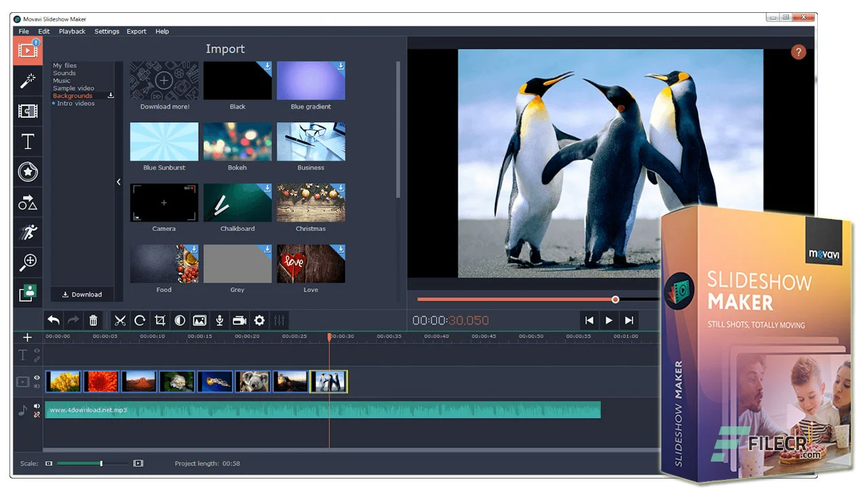Open the Chroma Key person tab
868x488 pixels.
click(28, 293)
